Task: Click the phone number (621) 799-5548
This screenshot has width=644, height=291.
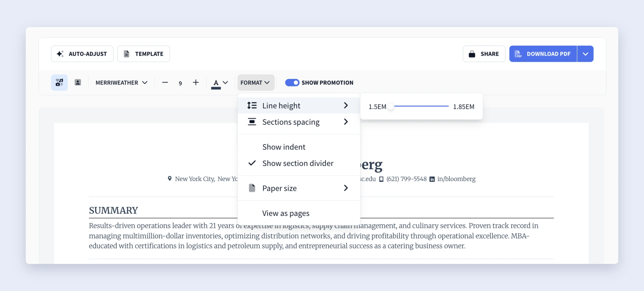Action: (x=407, y=179)
